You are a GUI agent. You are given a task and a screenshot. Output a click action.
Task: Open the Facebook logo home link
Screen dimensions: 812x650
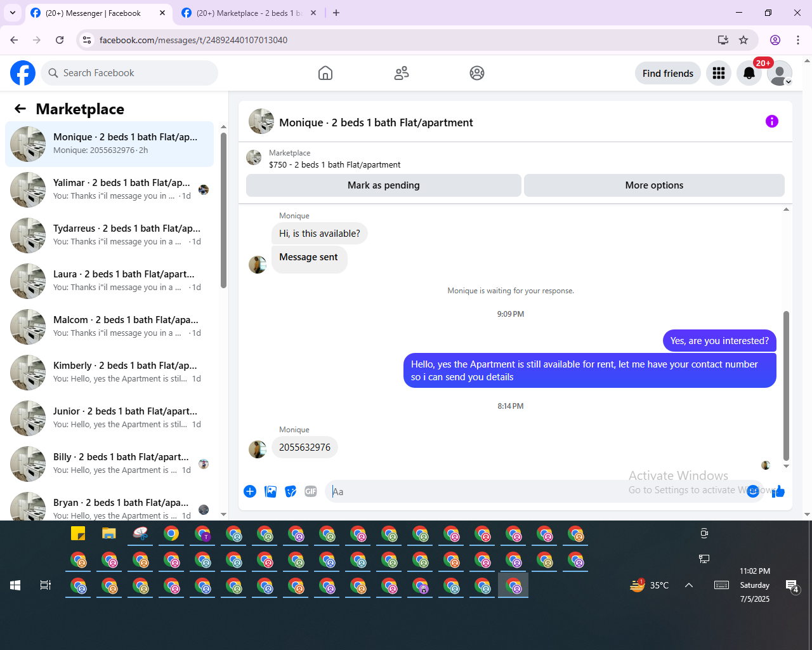[x=23, y=73]
